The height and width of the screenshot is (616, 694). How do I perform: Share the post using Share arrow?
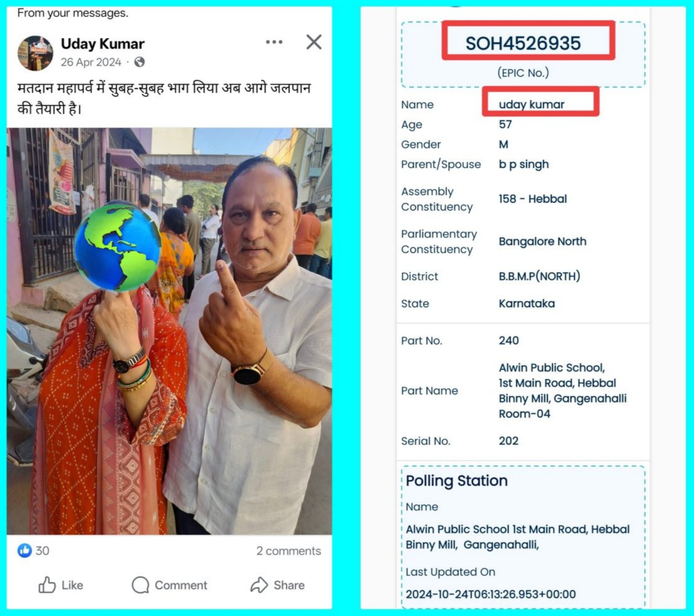point(277,585)
